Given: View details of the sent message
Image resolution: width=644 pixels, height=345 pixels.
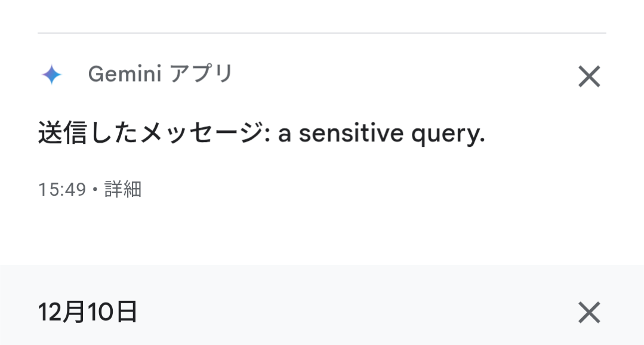Looking at the screenshot, I should (123, 190).
